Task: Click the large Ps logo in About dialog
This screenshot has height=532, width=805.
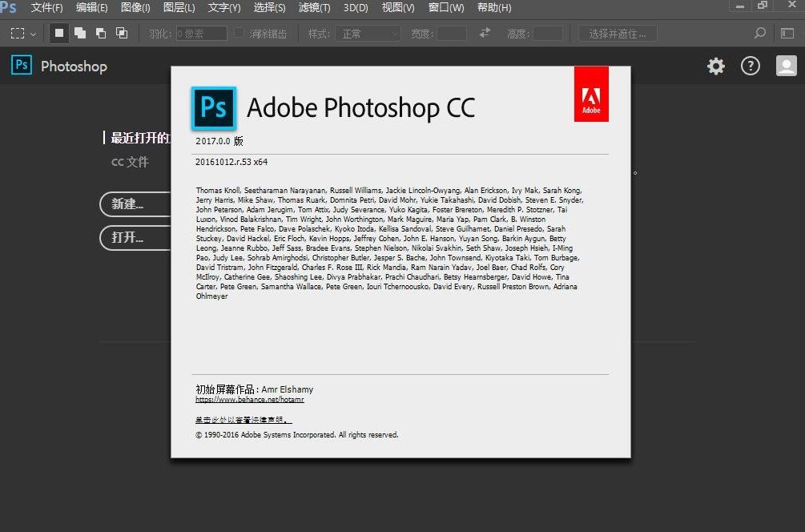Action: click(x=214, y=108)
